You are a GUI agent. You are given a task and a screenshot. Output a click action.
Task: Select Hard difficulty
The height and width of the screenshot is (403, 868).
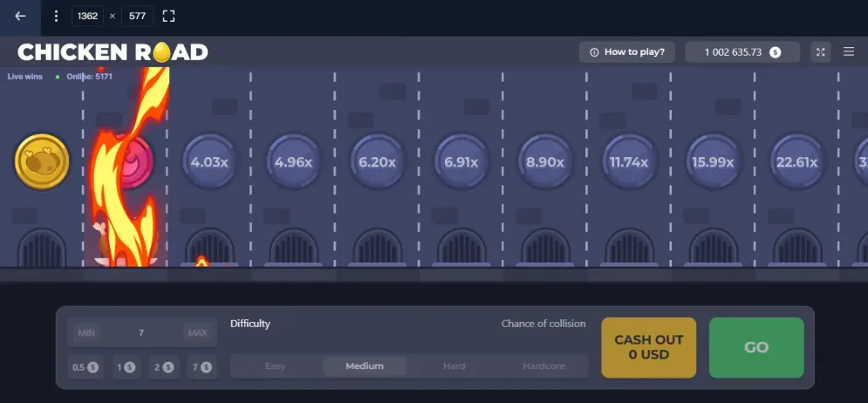click(454, 365)
